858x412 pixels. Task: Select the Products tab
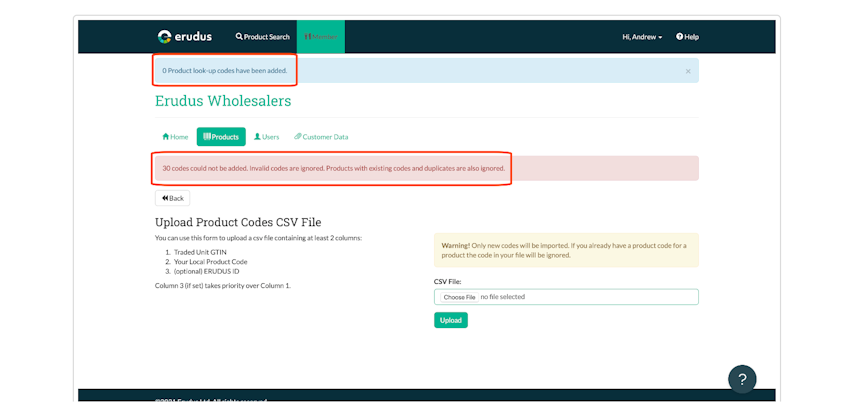pos(221,137)
